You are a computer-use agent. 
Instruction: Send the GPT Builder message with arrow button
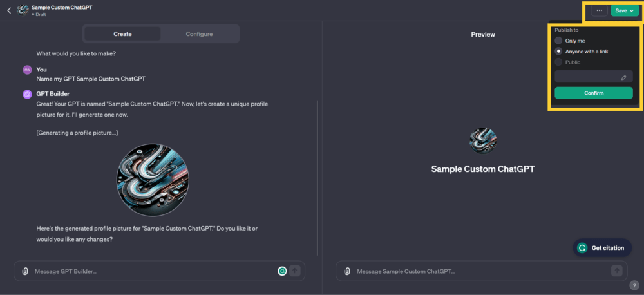click(x=295, y=271)
